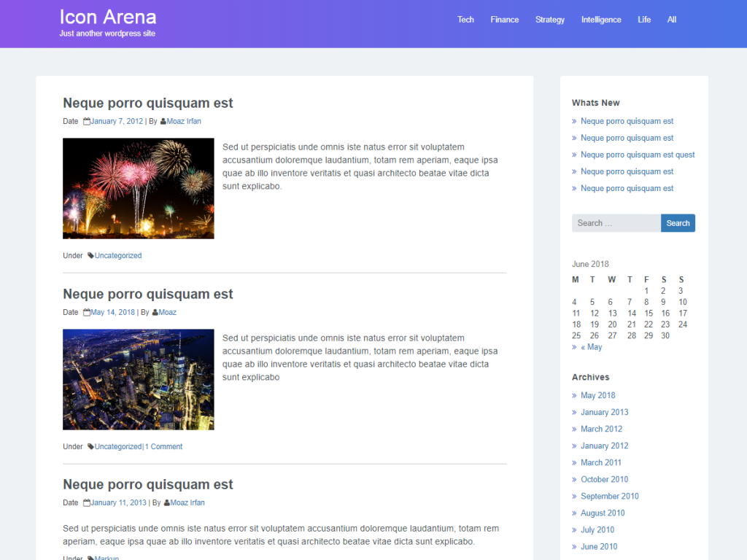The height and width of the screenshot is (560, 747).
Task: Click the tag icon before Uncategorized
Action: coord(90,255)
